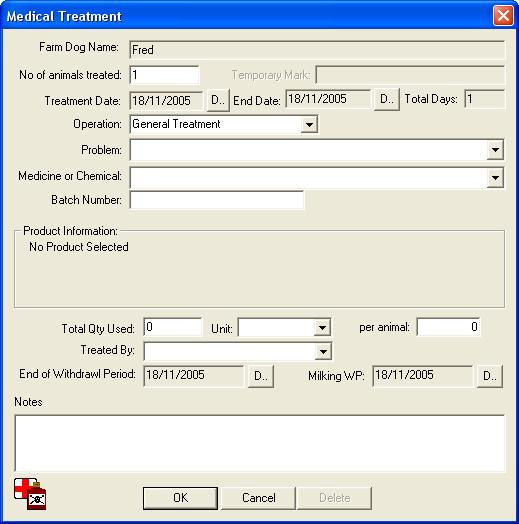This screenshot has height=524, width=519.
Task: Click the OK button
Action: (x=180, y=498)
